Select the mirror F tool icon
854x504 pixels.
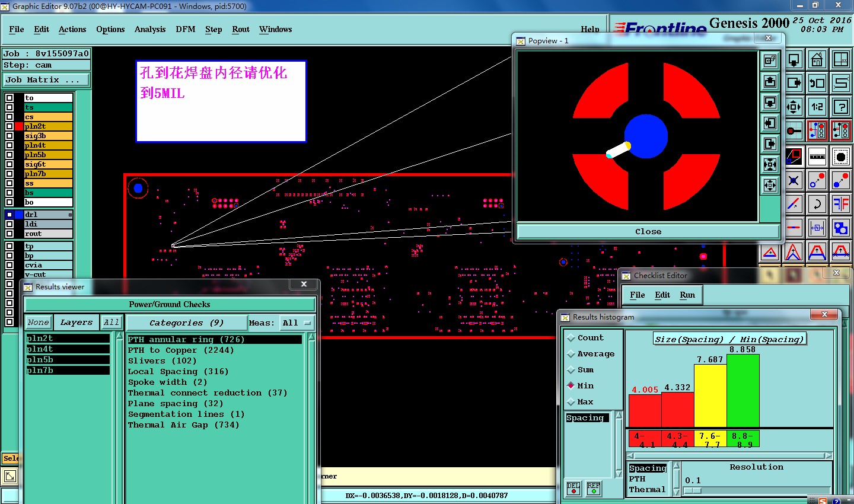[x=841, y=204]
